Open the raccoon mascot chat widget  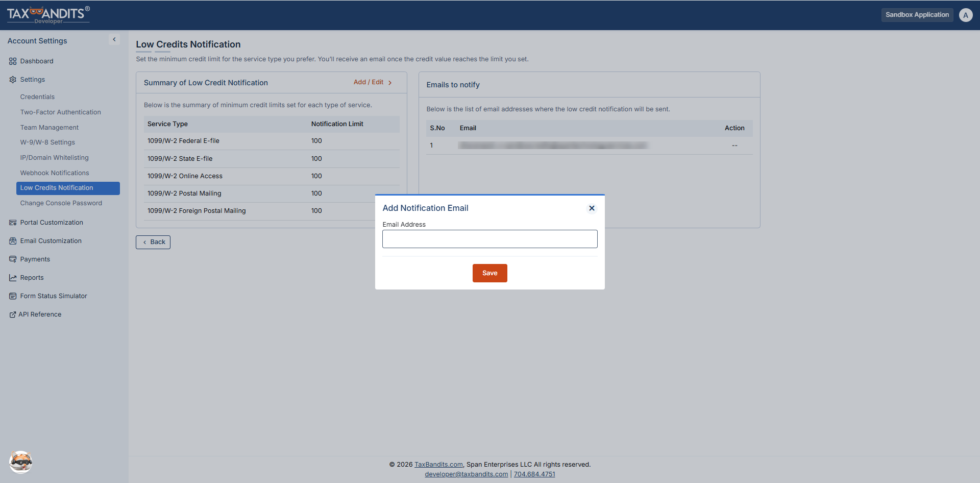coord(20,462)
